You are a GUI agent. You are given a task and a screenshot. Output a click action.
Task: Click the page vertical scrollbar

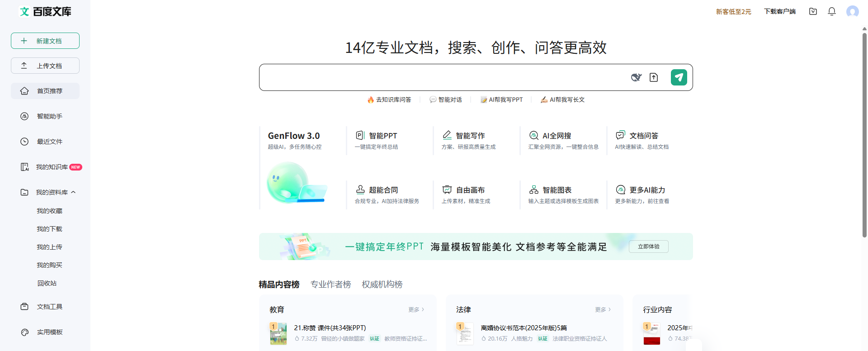(x=864, y=136)
